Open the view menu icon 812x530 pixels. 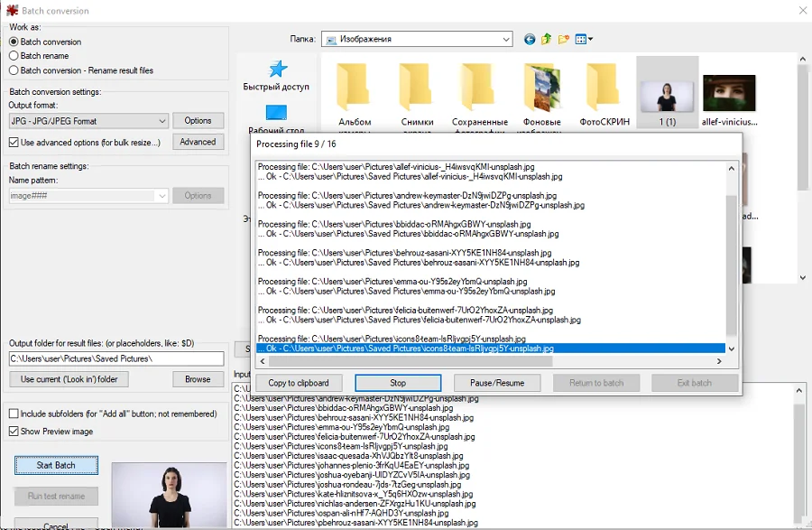(584, 39)
